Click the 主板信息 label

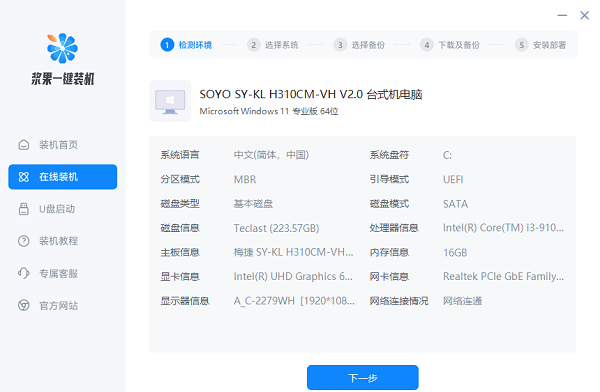(x=180, y=252)
